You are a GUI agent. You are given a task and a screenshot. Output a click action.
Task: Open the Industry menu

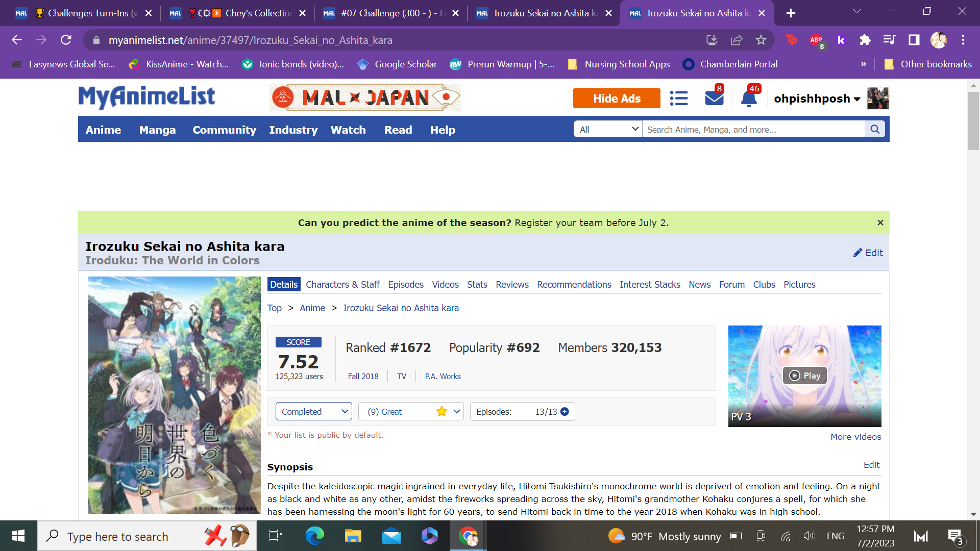293,130
